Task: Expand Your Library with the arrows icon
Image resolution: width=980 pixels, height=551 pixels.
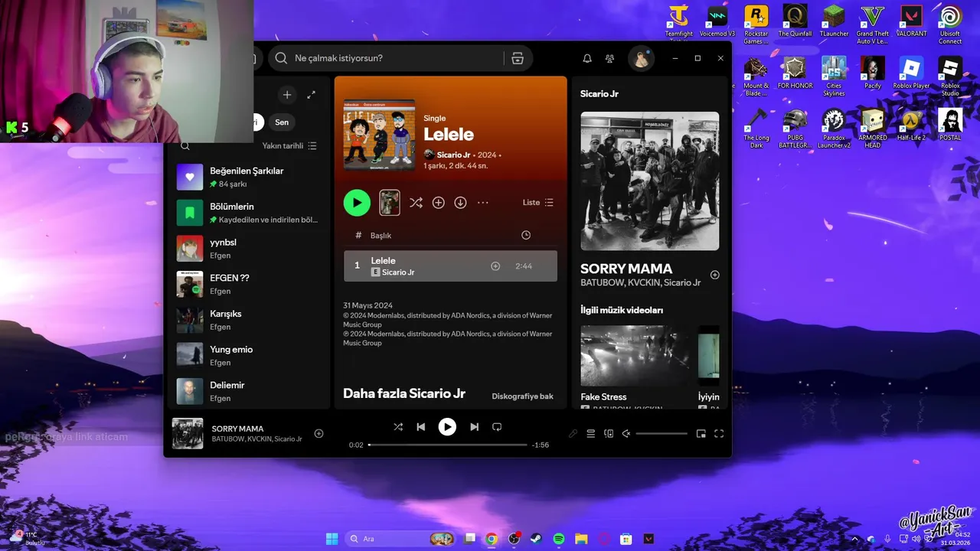Action: (312, 95)
